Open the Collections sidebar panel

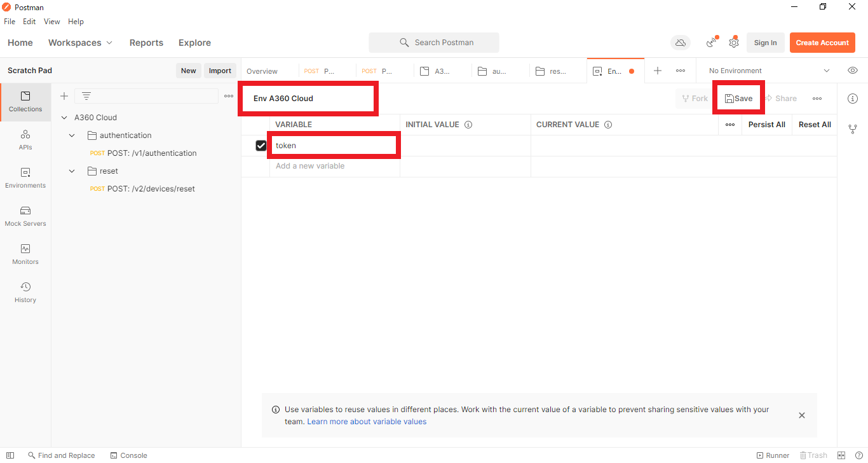[x=25, y=102]
